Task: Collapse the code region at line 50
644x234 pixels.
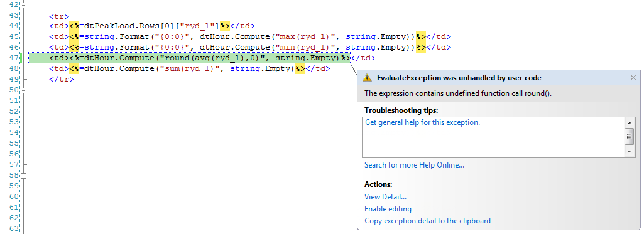Action: pyautogui.click(x=23, y=90)
